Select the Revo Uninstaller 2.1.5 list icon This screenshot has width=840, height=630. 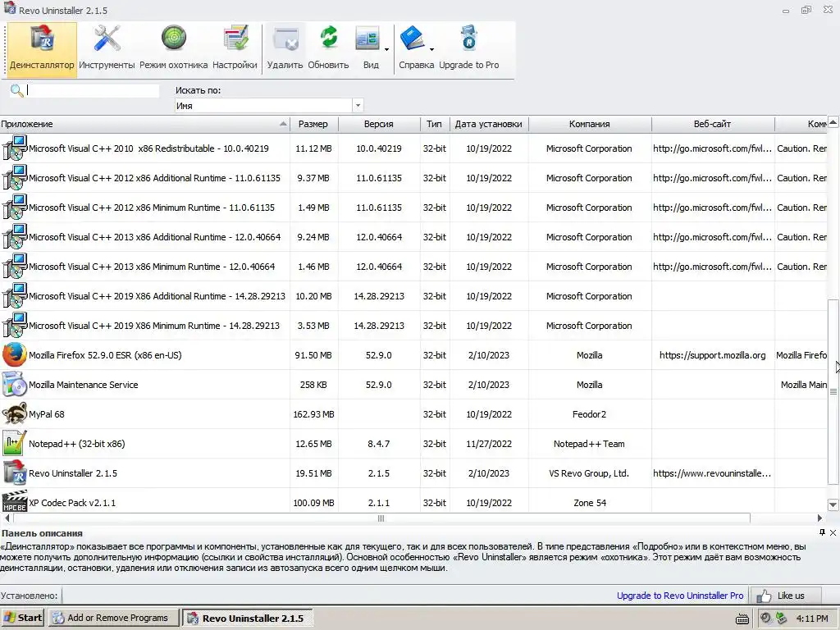[x=15, y=473]
